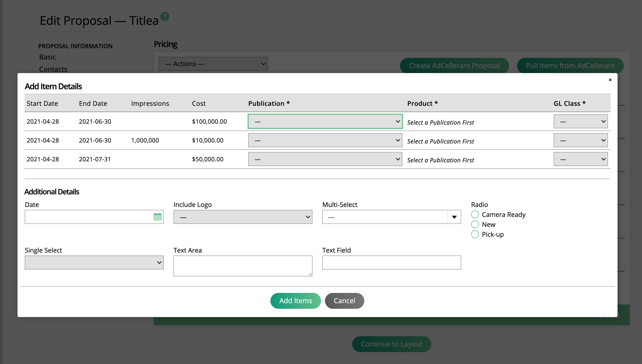Click the help question mark icon beside Titlea

165,17
